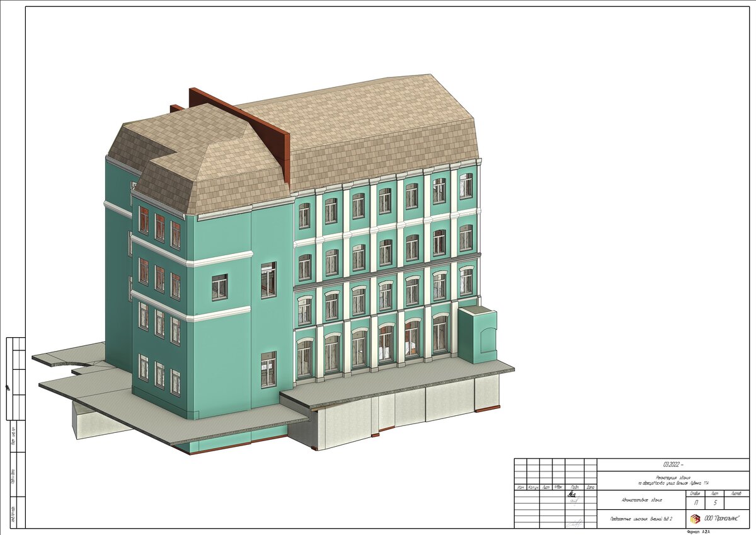756x535 pixels.
Task: Click the "Листов" header cell
Action: [x=736, y=493]
